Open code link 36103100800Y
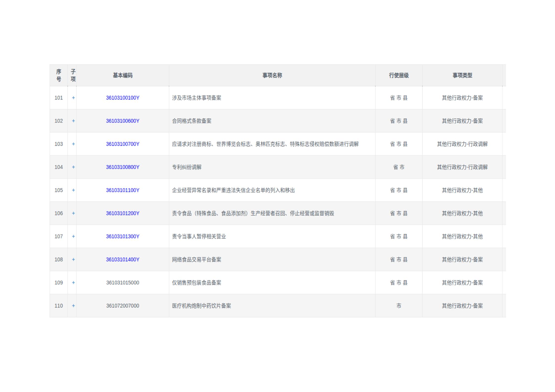The height and width of the screenshot is (392, 555). click(123, 167)
